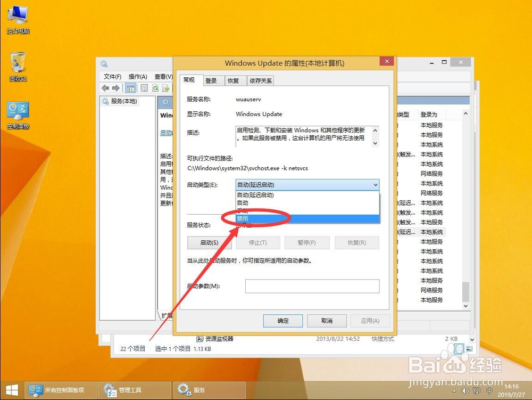532x400 pixels.
Task: Click the 登录为 column header
Action: (431, 115)
